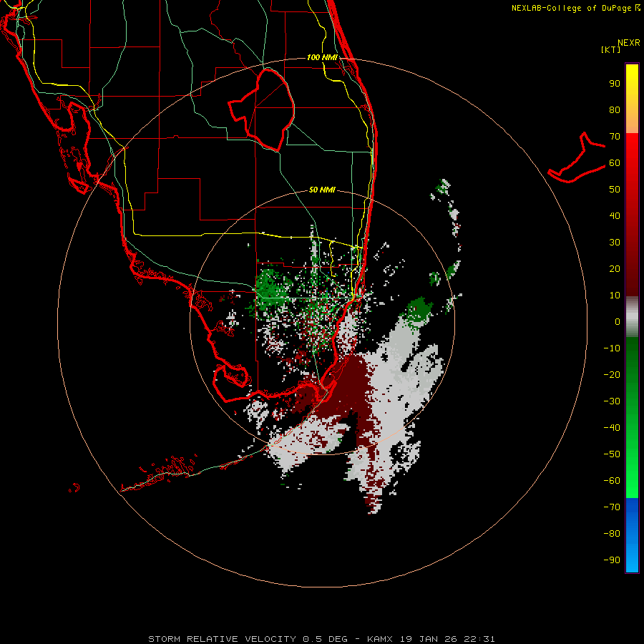Screen dimensions: 644x644
Task: Click the 60 value on velocity scale
Action: pyautogui.click(x=615, y=163)
